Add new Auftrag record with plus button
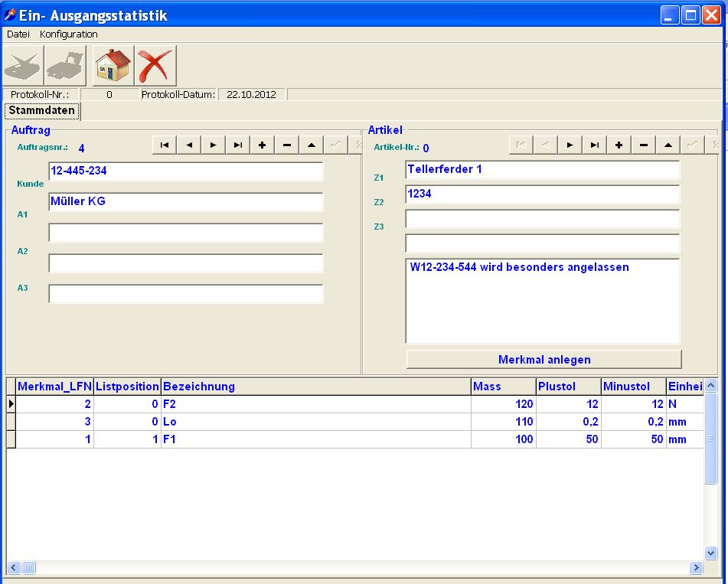728x584 pixels. [x=263, y=145]
